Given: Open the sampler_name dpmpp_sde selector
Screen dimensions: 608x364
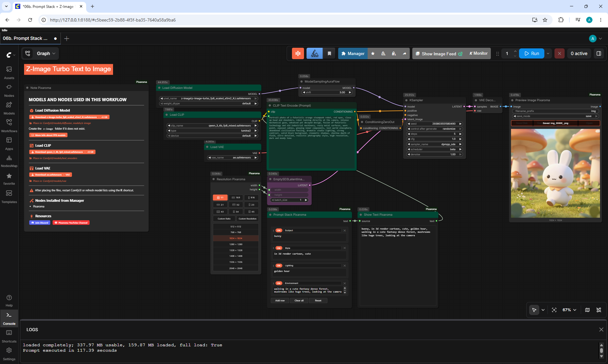Looking at the screenshot, I should click(x=434, y=144).
